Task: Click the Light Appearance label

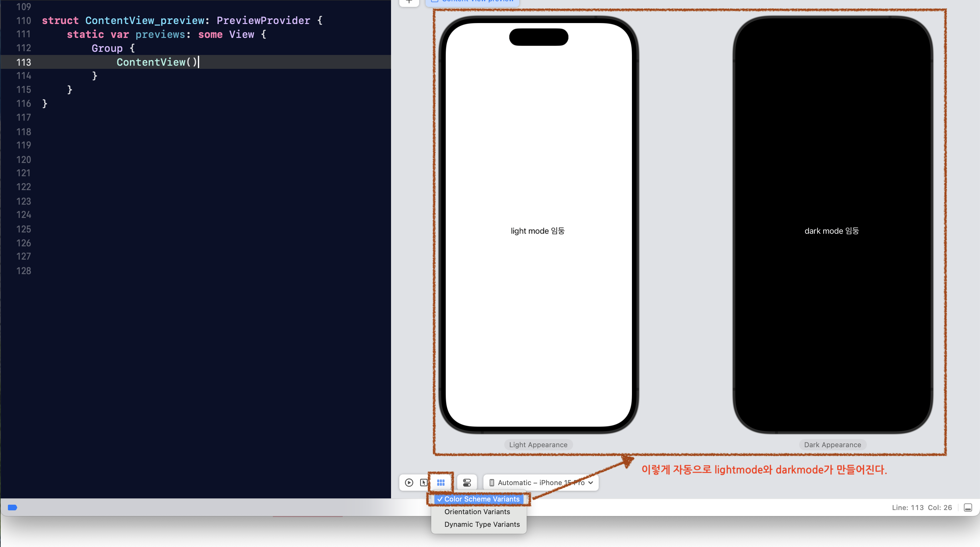Action: (538, 444)
